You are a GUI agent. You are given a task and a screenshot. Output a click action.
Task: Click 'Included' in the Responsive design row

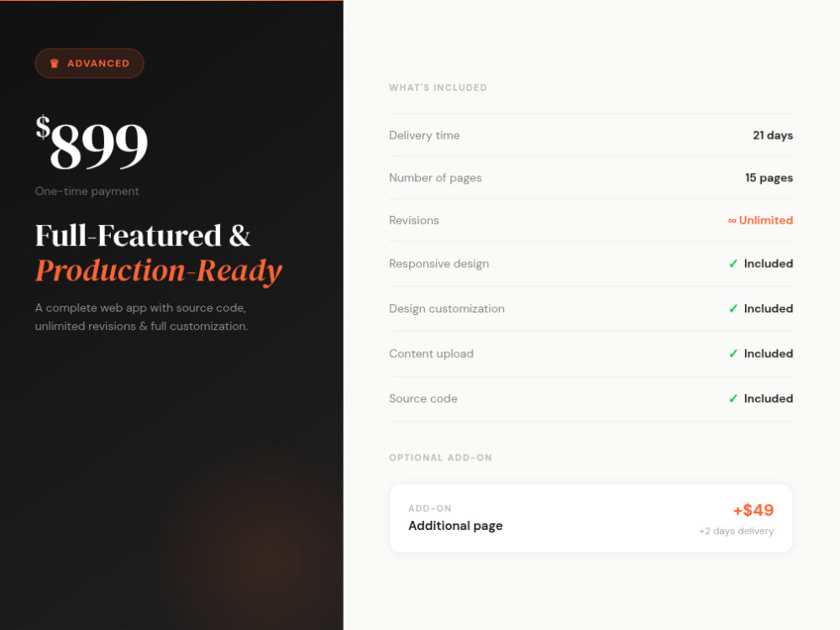coord(769,264)
